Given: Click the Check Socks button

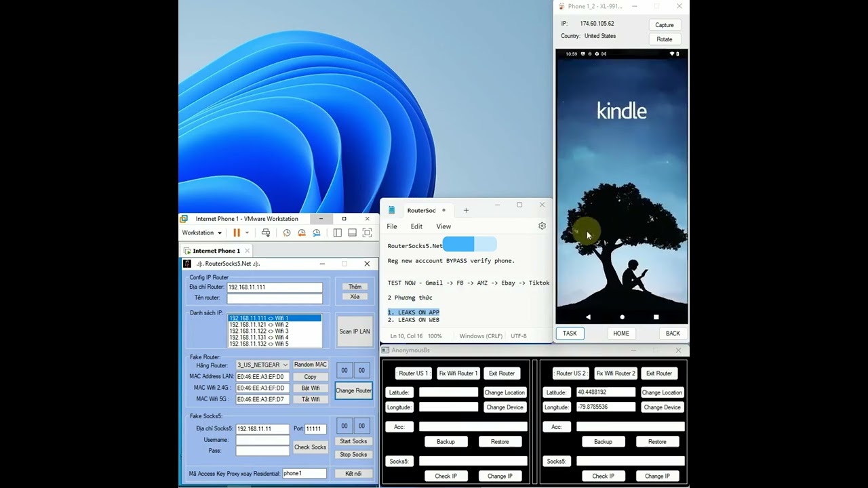Looking at the screenshot, I should click(311, 447).
